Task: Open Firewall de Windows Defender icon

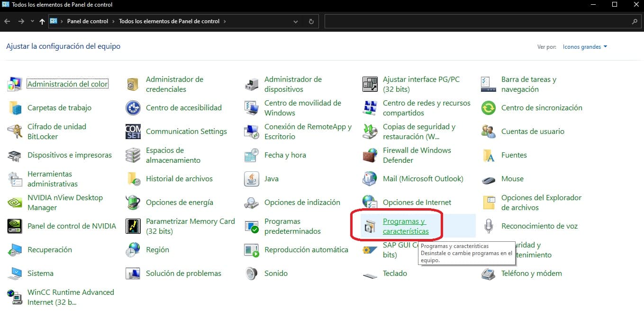Action: click(x=370, y=155)
